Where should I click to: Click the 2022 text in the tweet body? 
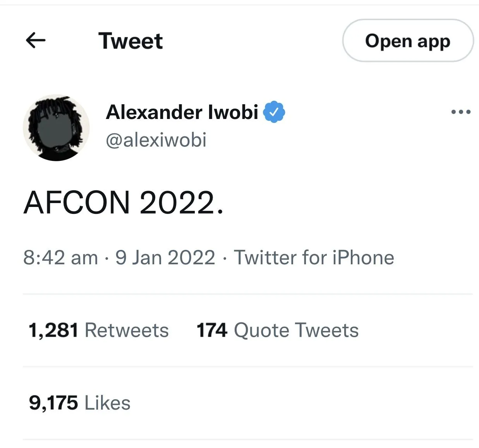coord(177,203)
